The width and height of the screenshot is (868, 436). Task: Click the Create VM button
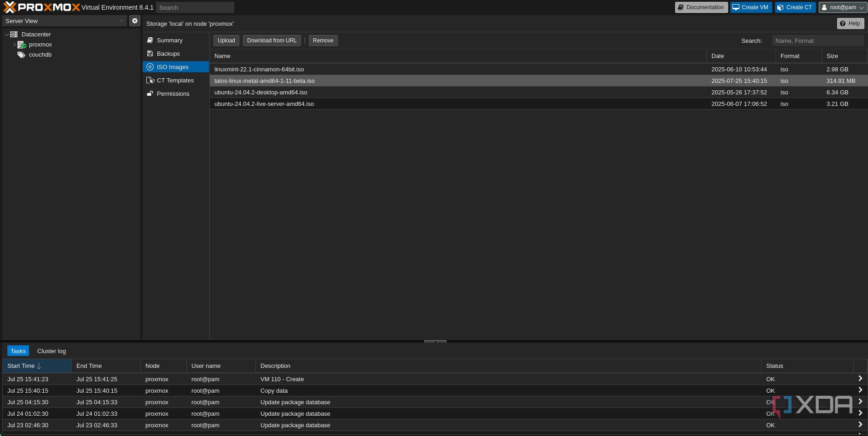click(x=751, y=7)
